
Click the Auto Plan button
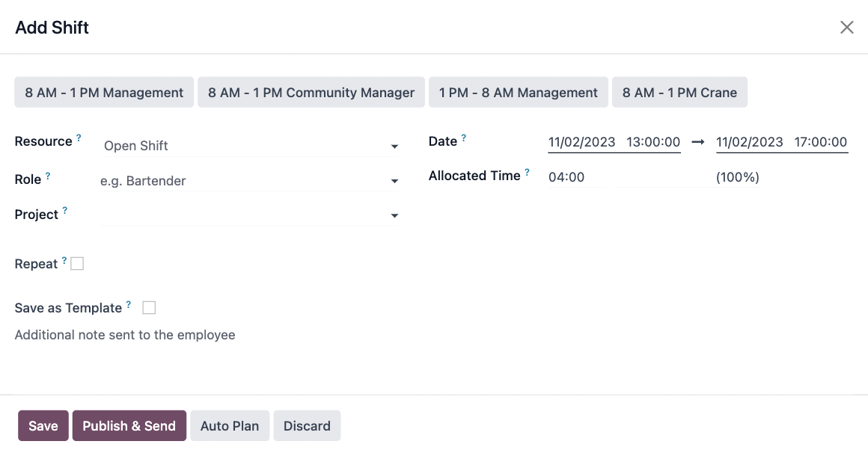pos(230,425)
